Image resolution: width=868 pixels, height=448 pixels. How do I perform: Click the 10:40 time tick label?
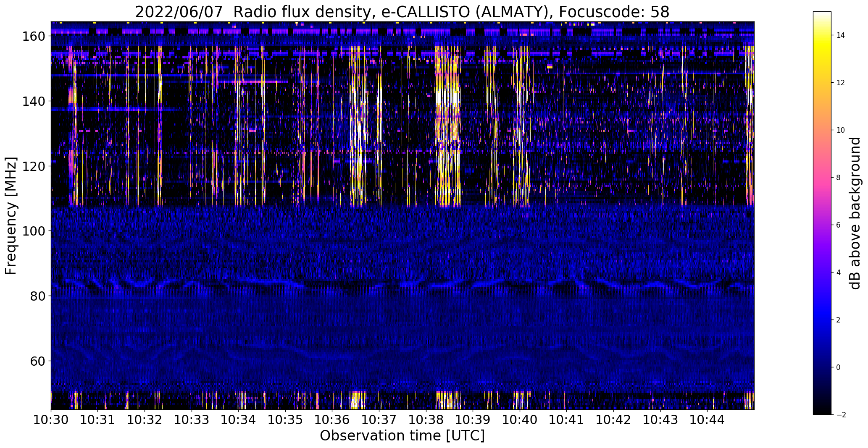point(520,419)
